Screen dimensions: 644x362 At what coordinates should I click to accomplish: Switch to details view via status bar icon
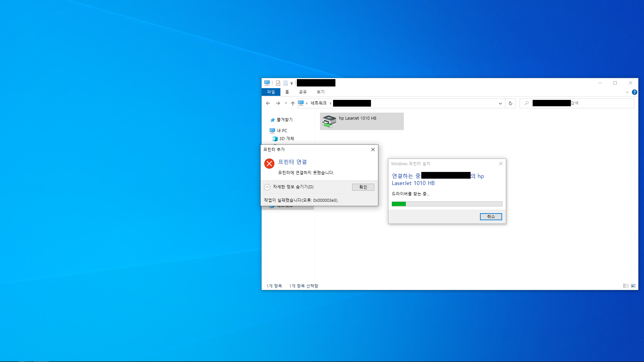point(626,286)
